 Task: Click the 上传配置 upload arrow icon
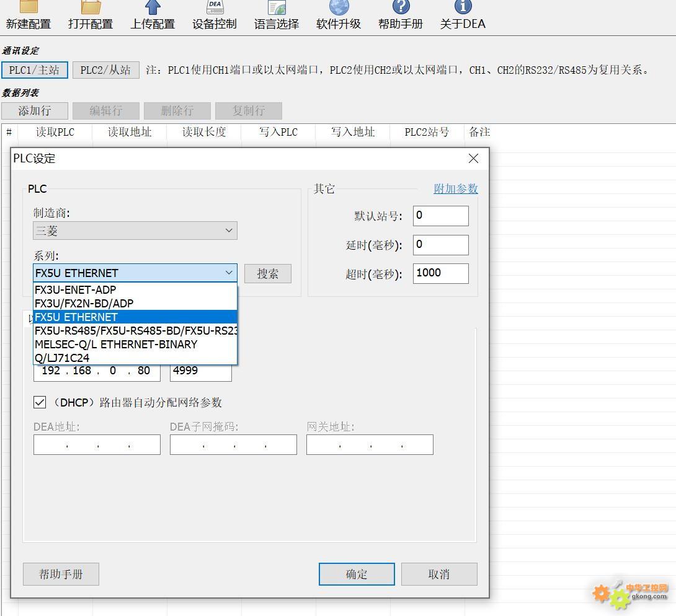point(153,7)
